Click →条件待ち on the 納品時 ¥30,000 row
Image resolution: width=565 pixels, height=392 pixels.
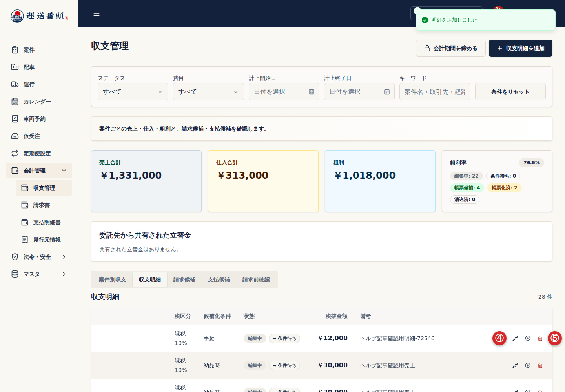[x=284, y=365]
